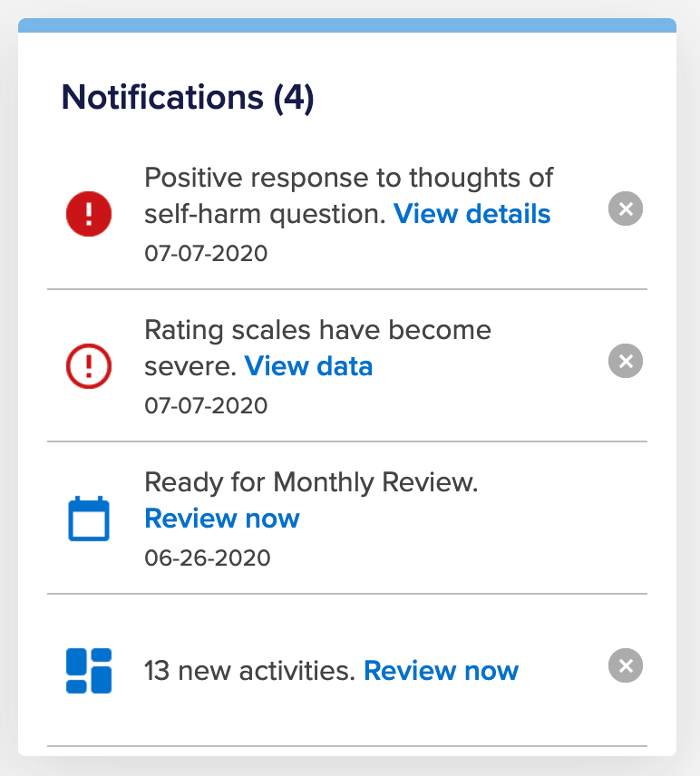Viewport: 700px width, 776px height.
Task: Select the '13 new activities' text
Action: pos(250,671)
